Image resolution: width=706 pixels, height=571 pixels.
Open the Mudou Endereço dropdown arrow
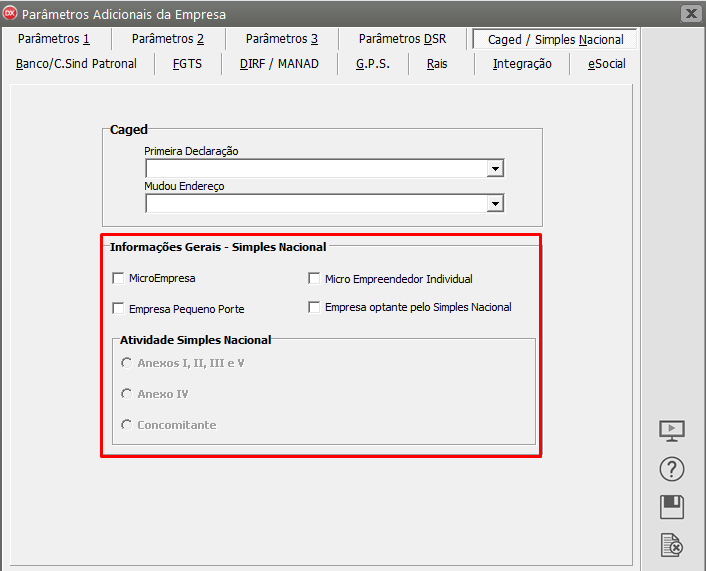click(494, 204)
